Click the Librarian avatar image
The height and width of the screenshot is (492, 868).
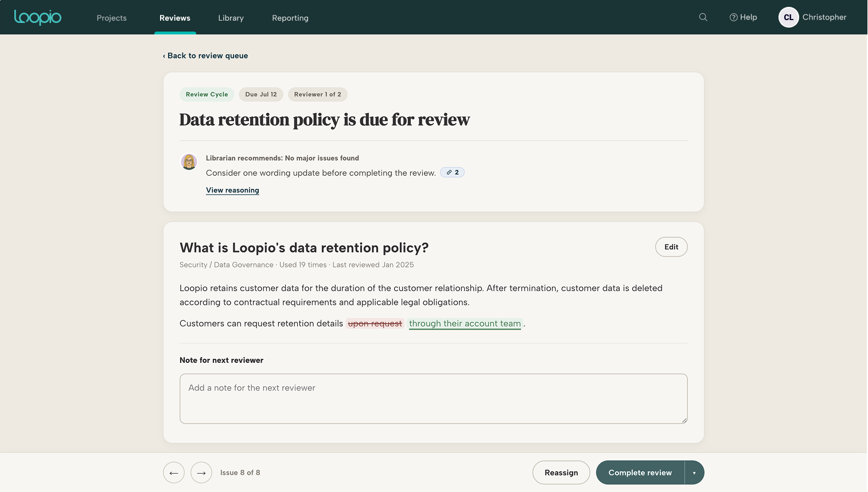(x=189, y=162)
